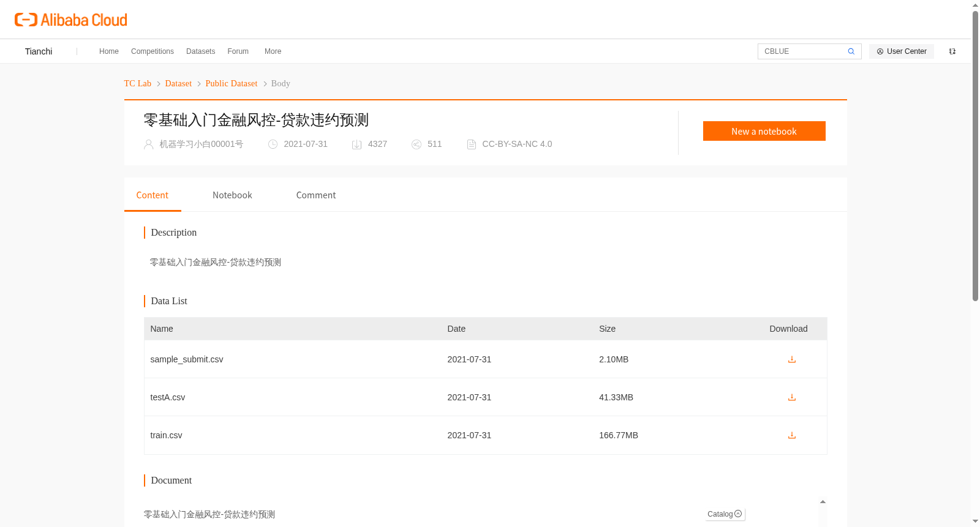The height and width of the screenshot is (527, 980).
Task: Click the Size column header
Action: [x=608, y=329]
